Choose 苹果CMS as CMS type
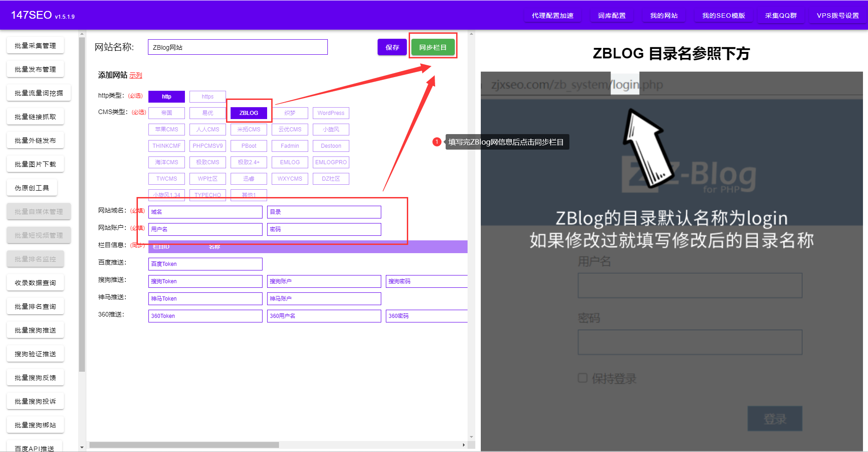The height and width of the screenshot is (452, 868). coord(167,130)
